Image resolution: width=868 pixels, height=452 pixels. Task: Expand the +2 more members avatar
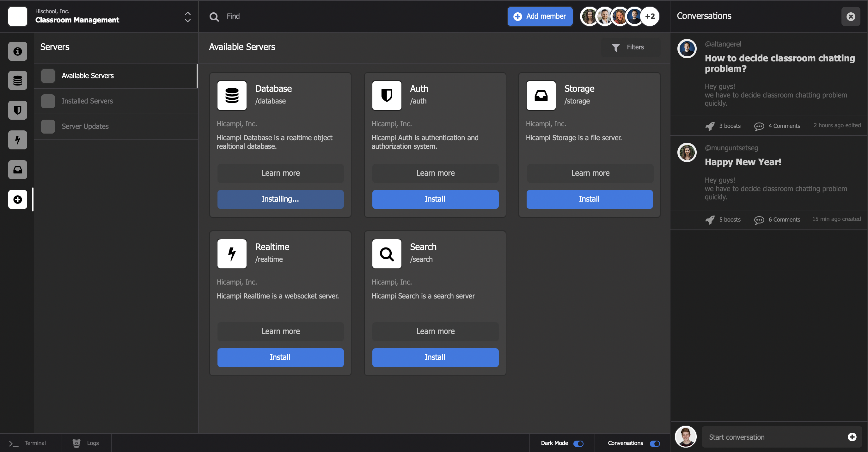click(650, 16)
